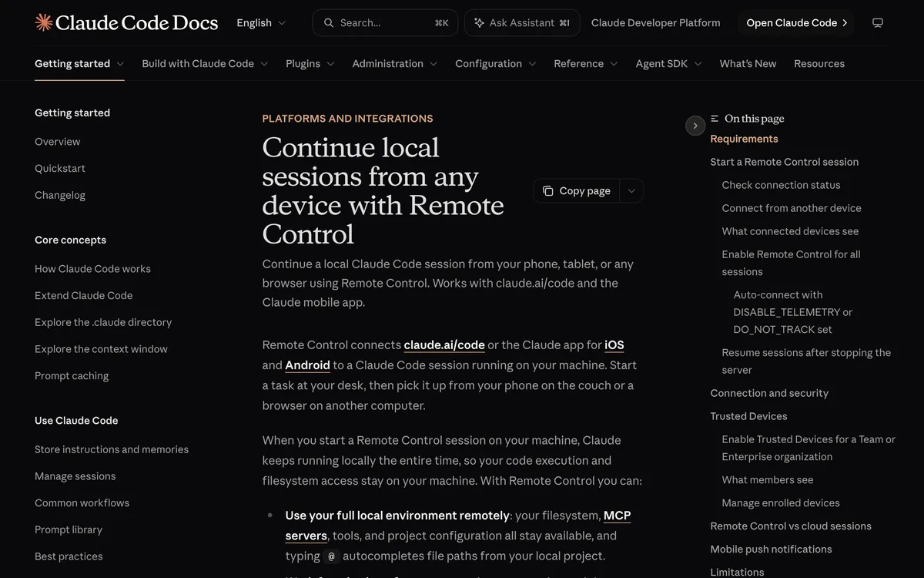
Task: Open the Configuration nav dropdown
Action: pos(495,64)
